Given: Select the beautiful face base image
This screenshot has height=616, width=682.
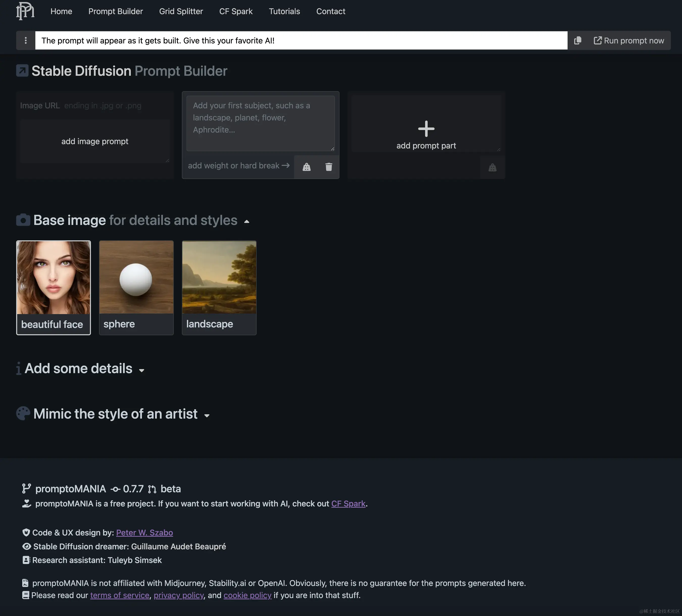Looking at the screenshot, I should [54, 288].
